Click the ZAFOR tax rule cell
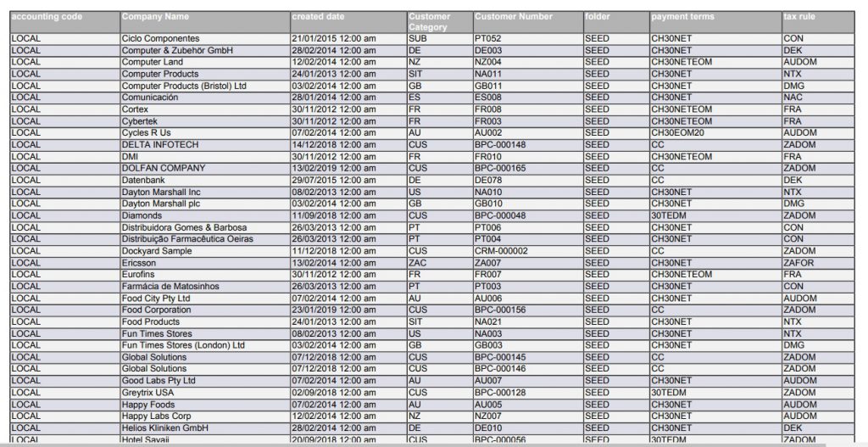The height and width of the screenshot is (447, 868). tap(818, 263)
